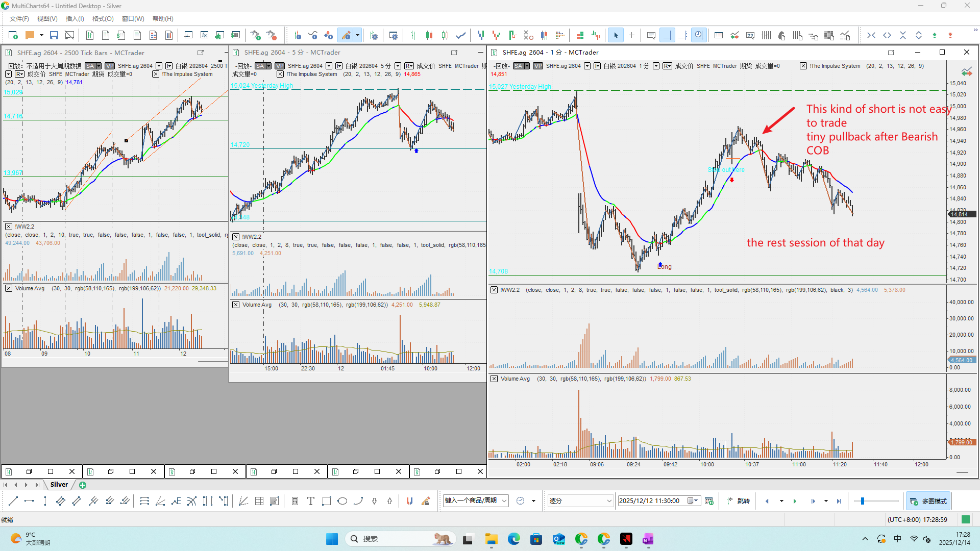Expand the drawing tool dropdown arrow in the top toolbar
The width and height of the screenshot is (980, 551).
(357, 35)
